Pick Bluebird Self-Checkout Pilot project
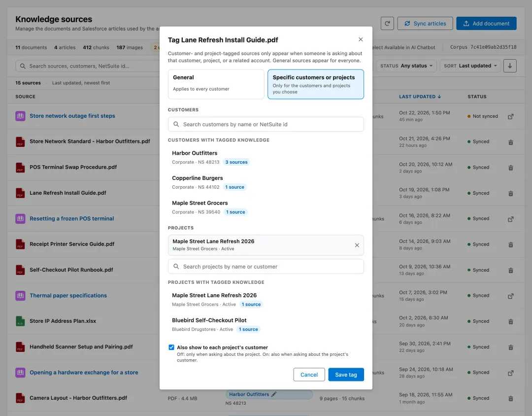Image resolution: width=532 pixels, height=416 pixels. coord(266,324)
